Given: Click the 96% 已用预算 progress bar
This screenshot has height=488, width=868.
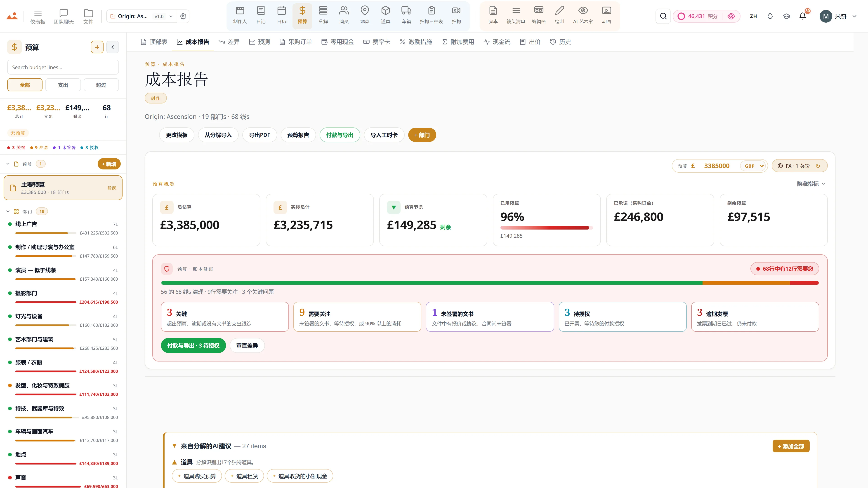Looking at the screenshot, I should 546,228.
